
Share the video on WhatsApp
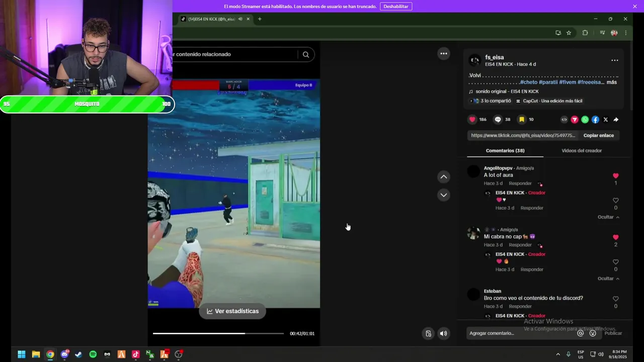tap(585, 120)
